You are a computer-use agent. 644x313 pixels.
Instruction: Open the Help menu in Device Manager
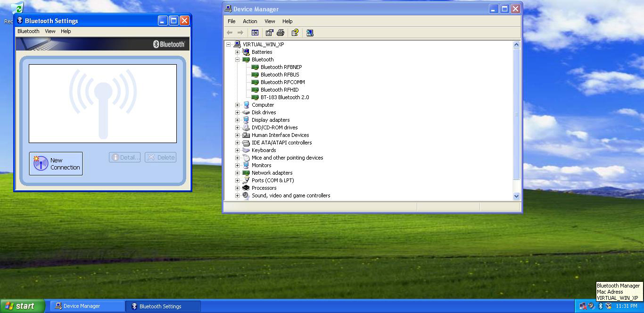click(x=288, y=21)
